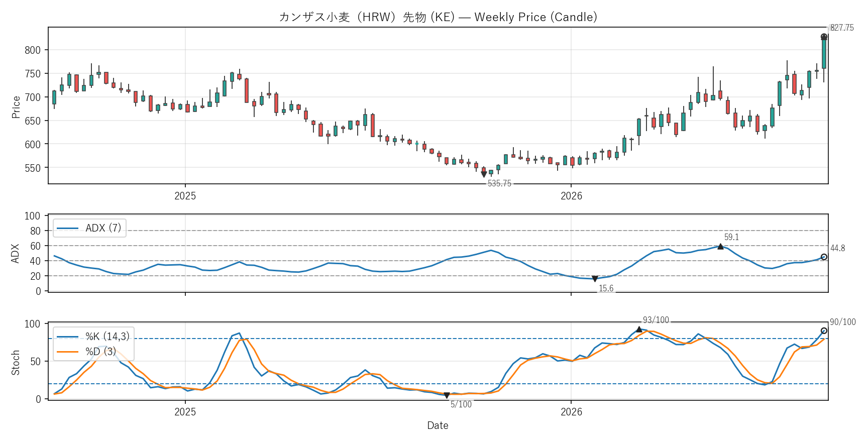
Task: Click the 100 tick on the Stoch axis
Action: click(x=33, y=324)
